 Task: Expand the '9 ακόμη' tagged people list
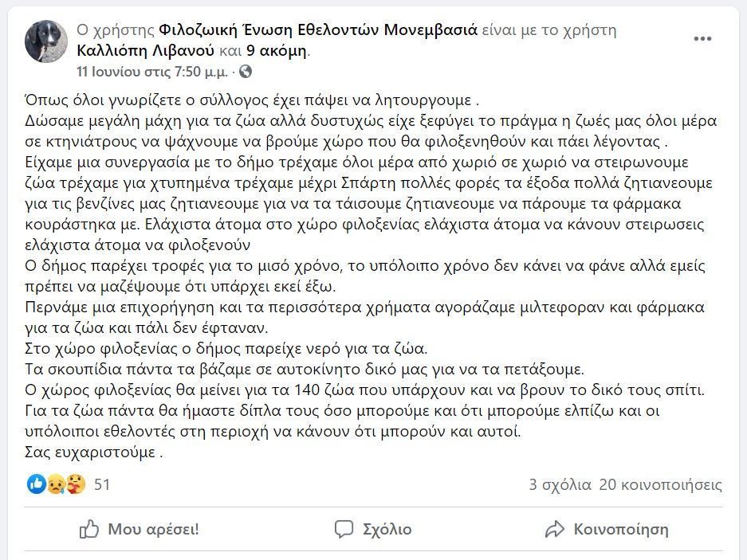tap(277, 50)
